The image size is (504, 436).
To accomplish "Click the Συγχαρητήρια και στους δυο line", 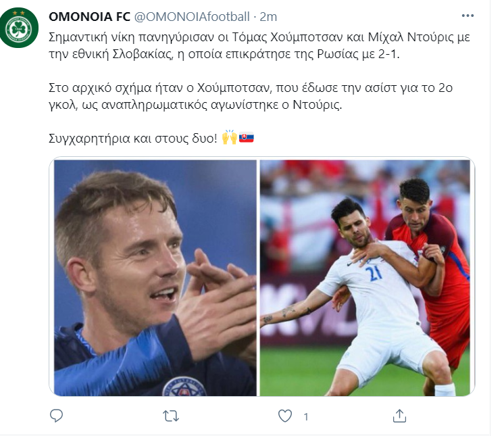I will pyautogui.click(x=133, y=139).
